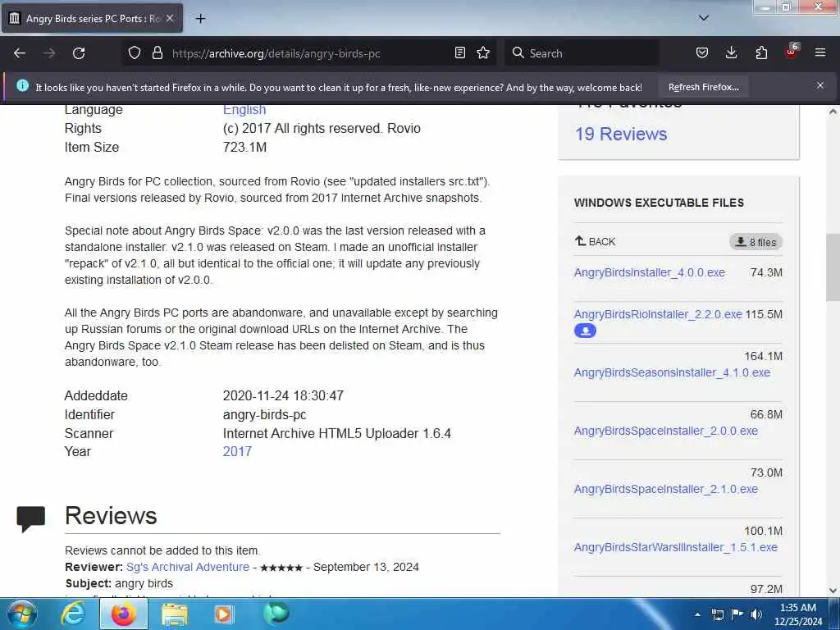Launch Internet Explorer from taskbar
The image size is (840, 630).
[x=72, y=614]
